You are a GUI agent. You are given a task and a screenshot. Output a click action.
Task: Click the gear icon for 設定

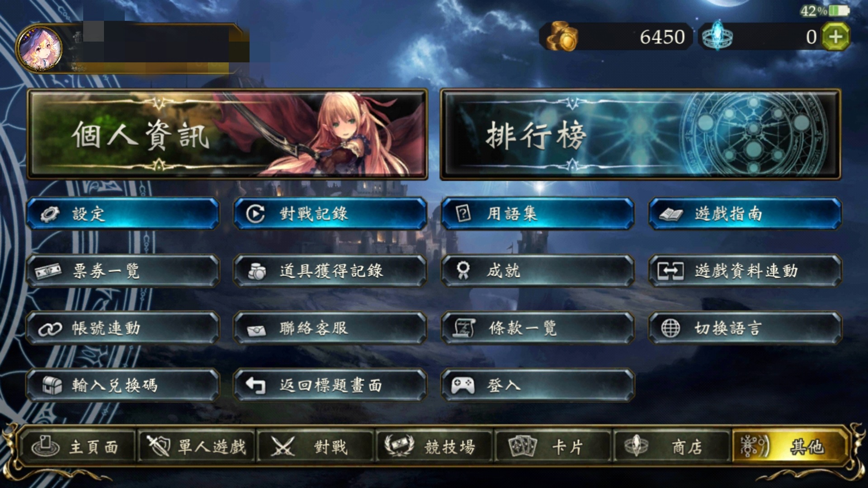coord(50,214)
